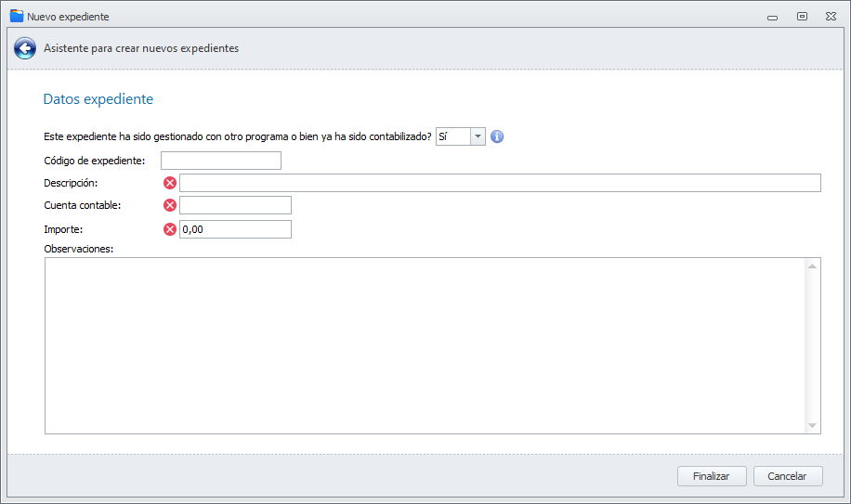Open the Sí dropdown arrow
Viewport: 851px width, 504px height.
tap(478, 136)
